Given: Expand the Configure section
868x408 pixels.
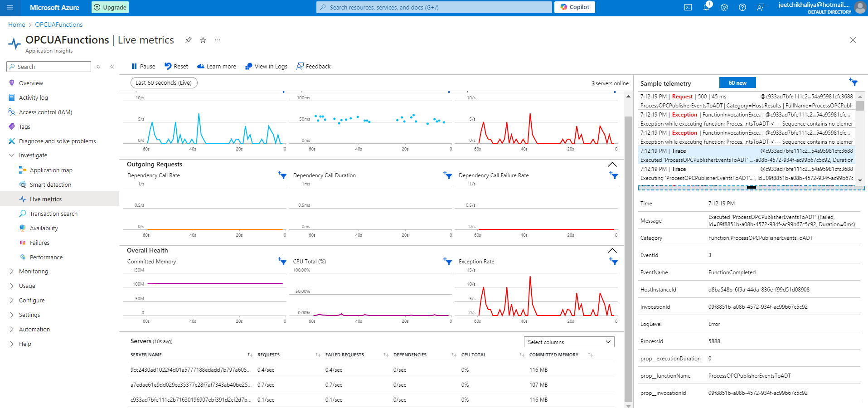Looking at the screenshot, I should point(12,300).
